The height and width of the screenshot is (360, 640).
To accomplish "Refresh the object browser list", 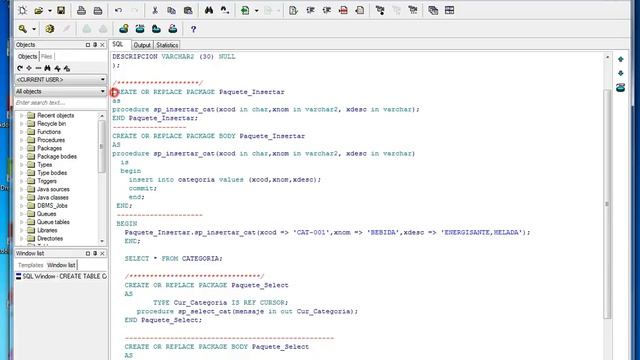I will 20,68.
